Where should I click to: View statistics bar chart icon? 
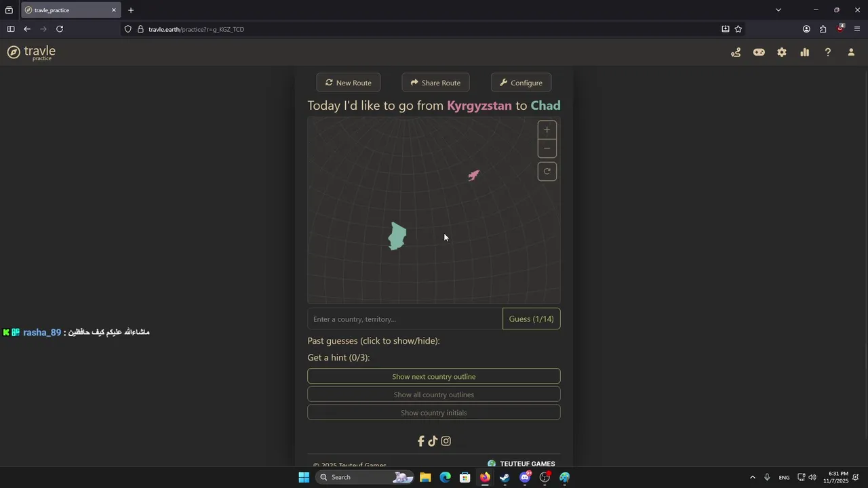pos(805,52)
